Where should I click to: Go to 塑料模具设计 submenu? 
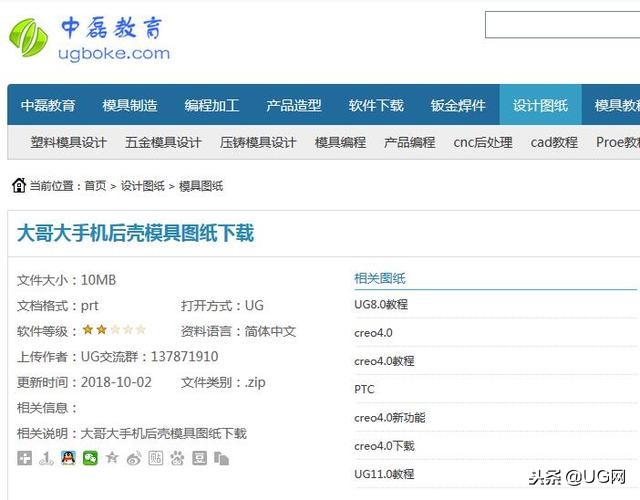tap(69, 142)
